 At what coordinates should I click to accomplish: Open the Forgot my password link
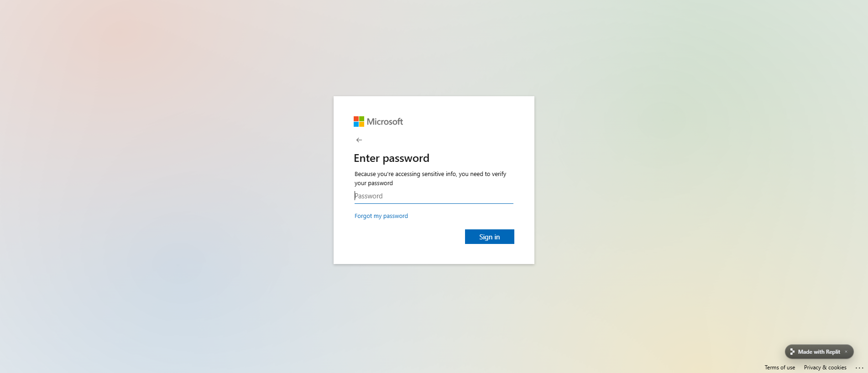381,216
